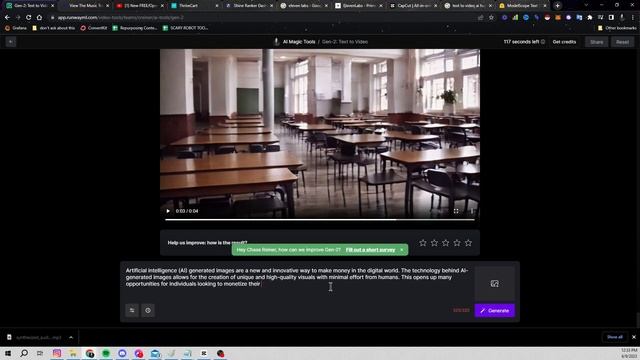
Task: Open the video player more-options menu
Action: [471, 211]
